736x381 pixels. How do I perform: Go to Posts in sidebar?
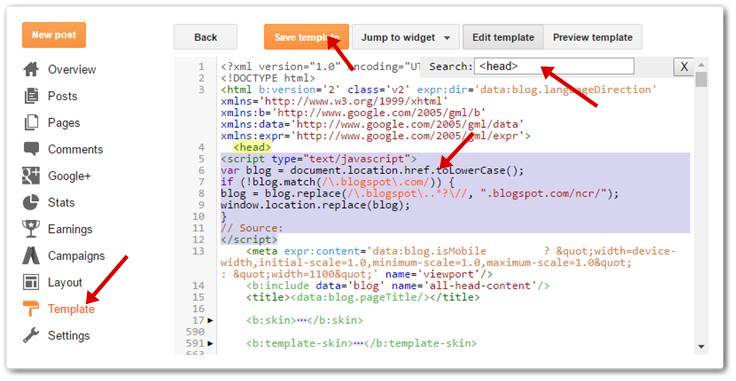(62, 96)
